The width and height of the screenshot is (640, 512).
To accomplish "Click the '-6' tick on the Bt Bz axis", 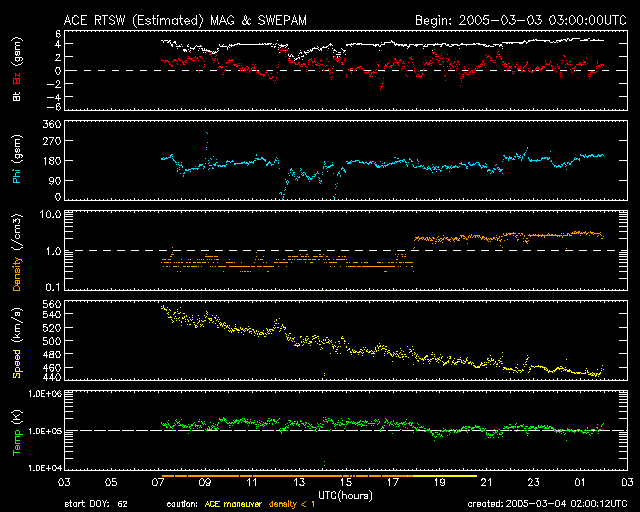I will point(54,107).
